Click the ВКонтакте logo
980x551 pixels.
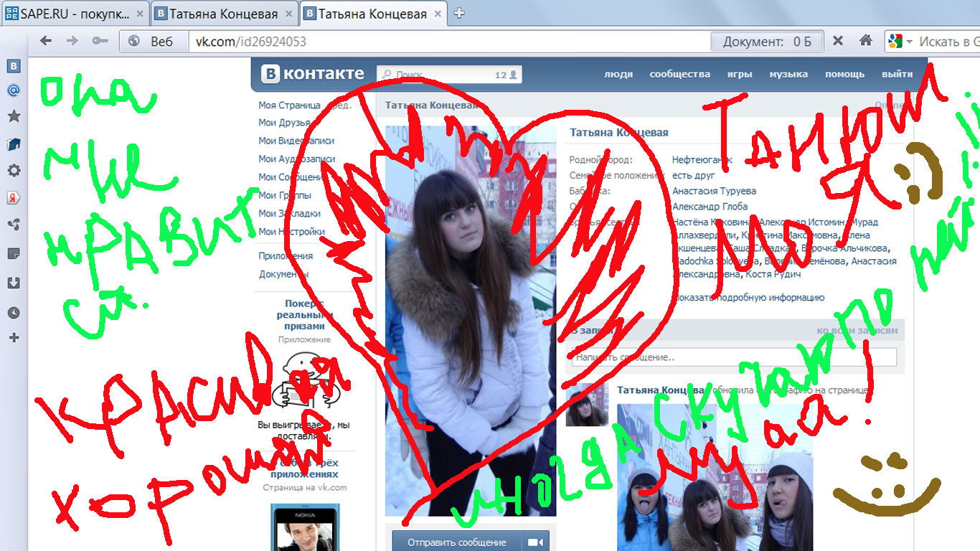pos(312,73)
